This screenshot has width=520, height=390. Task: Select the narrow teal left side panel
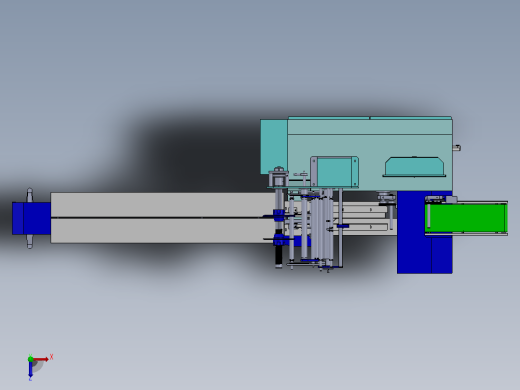coord(274,147)
